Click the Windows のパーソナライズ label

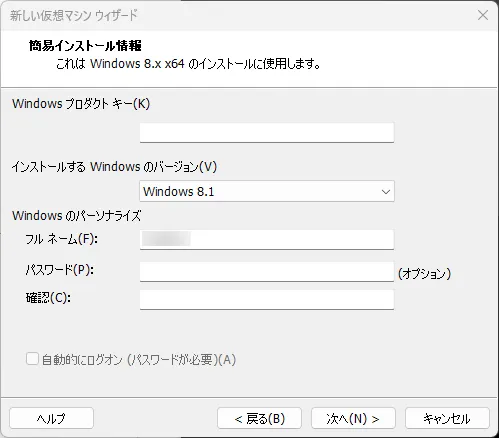pyautogui.click(x=77, y=216)
